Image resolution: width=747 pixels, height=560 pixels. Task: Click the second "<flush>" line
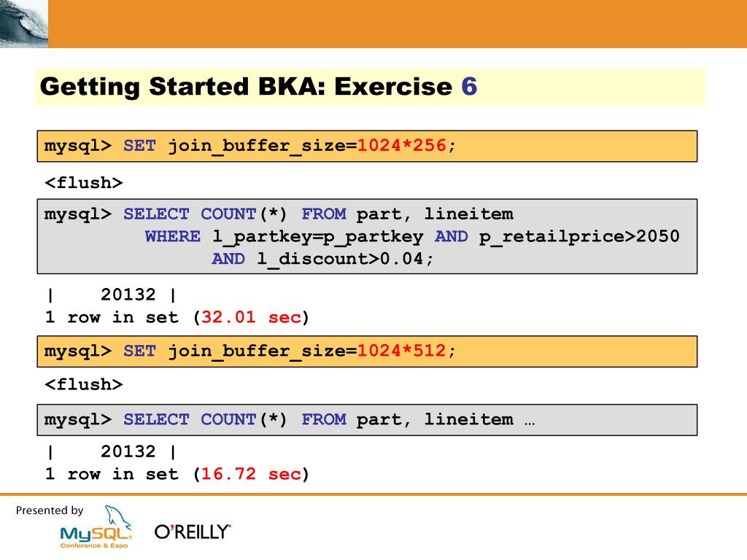pos(84,384)
